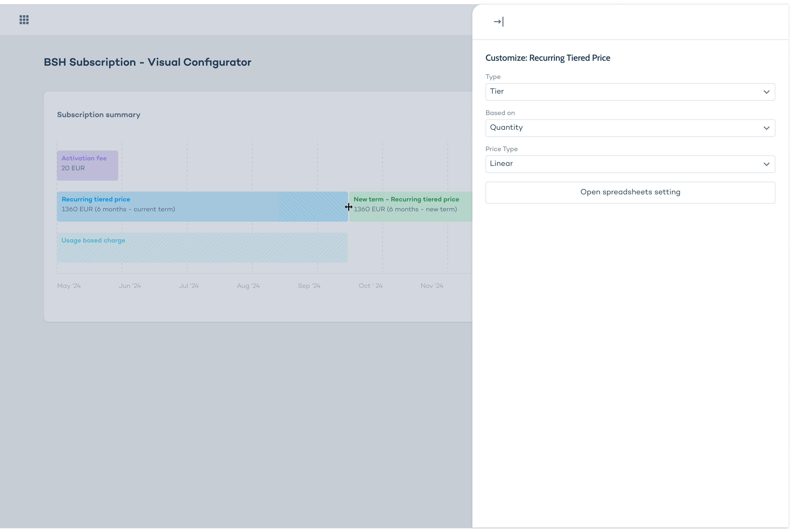This screenshot has width=793, height=532.
Task: Click Open spreadsheets setting button
Action: tap(630, 192)
